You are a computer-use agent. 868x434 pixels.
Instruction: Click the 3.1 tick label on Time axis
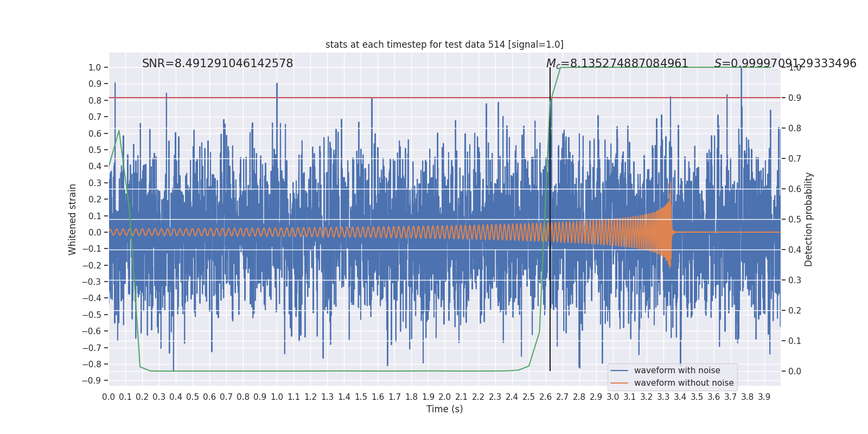click(x=630, y=397)
